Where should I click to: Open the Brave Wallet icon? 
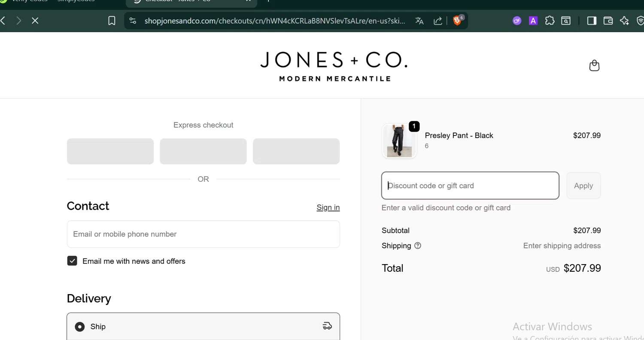608,21
